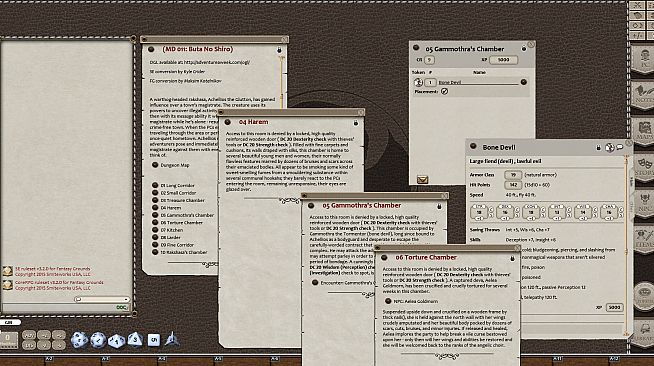
Task: Click the Hit Points value field
Action: point(513,185)
